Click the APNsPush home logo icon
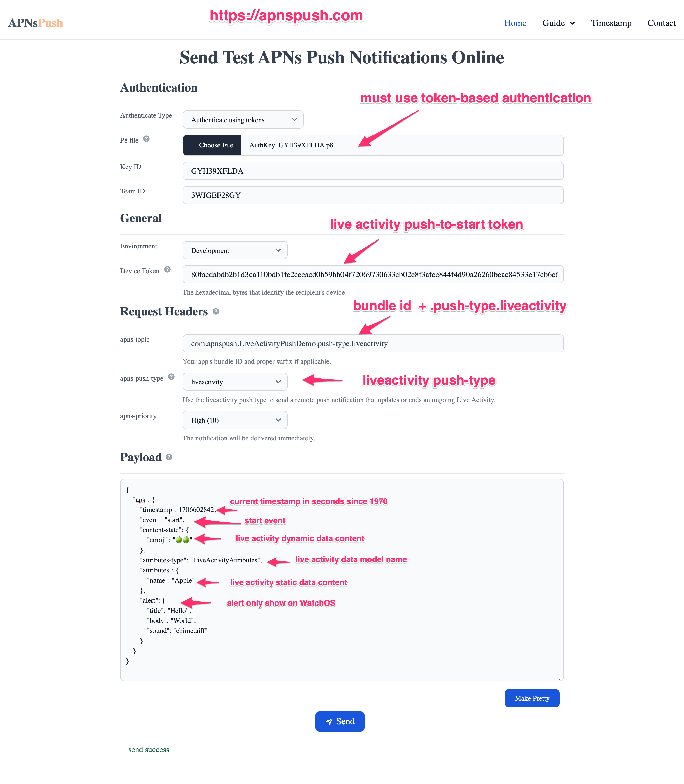 click(35, 23)
